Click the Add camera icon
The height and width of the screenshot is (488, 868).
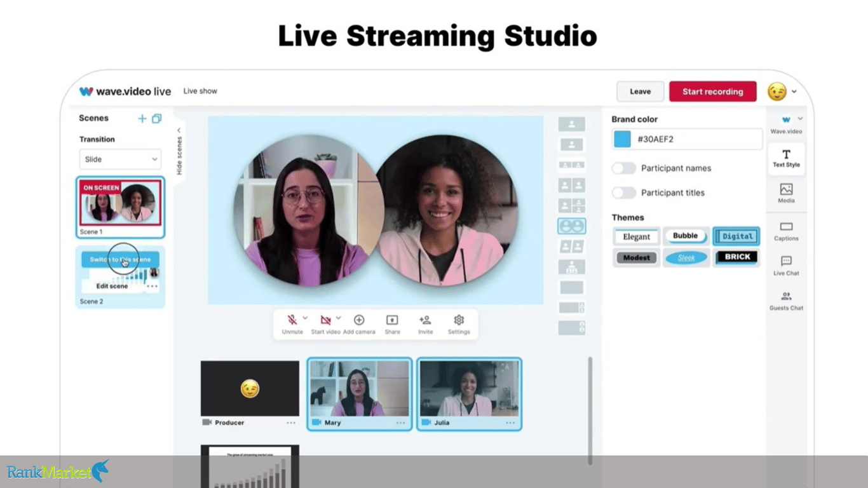pyautogui.click(x=359, y=320)
